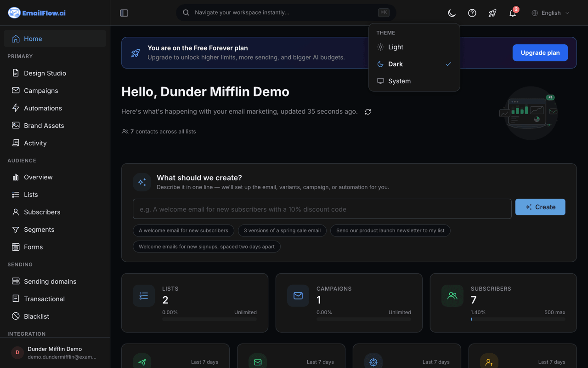Open the theme moon icon

click(452, 13)
